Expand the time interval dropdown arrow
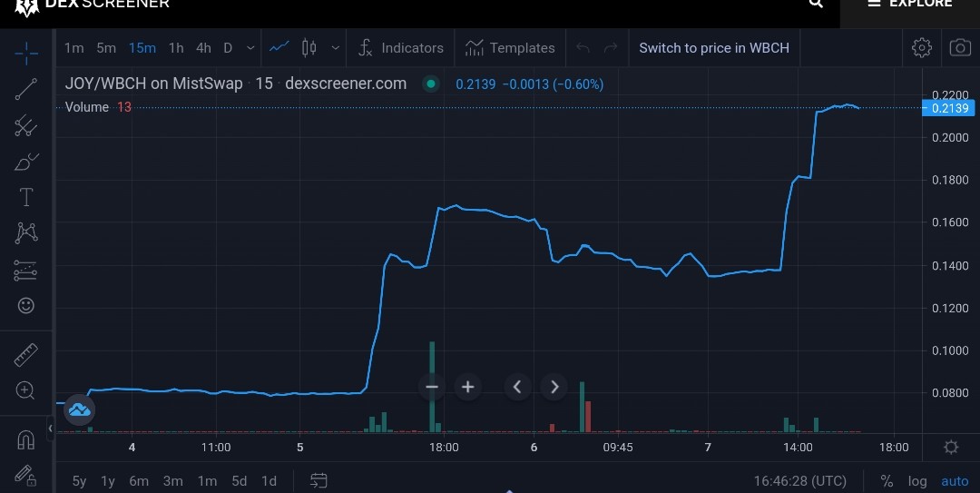This screenshot has height=493, width=980. click(250, 47)
